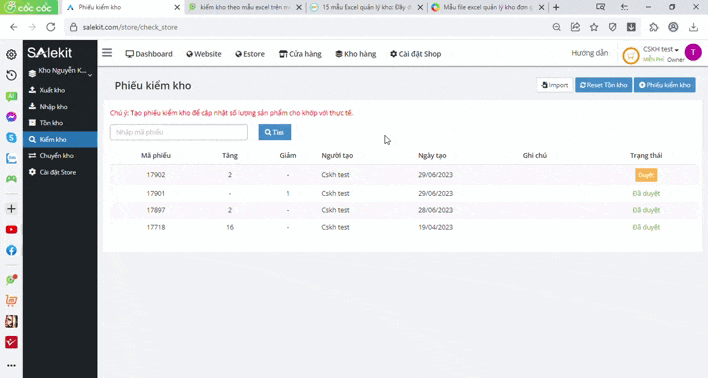Click slip number 17718

click(156, 227)
